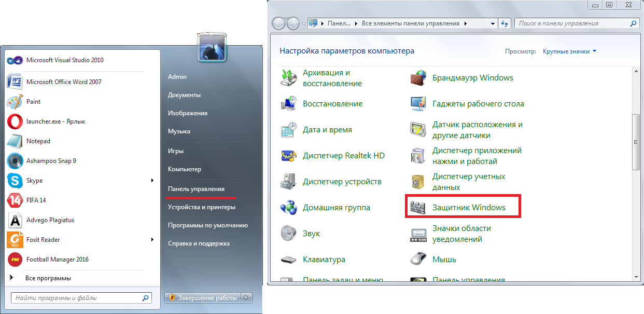The image size is (644, 314).
Task: Click Найти программы и файлы search box
Action: pyautogui.click(x=81, y=298)
